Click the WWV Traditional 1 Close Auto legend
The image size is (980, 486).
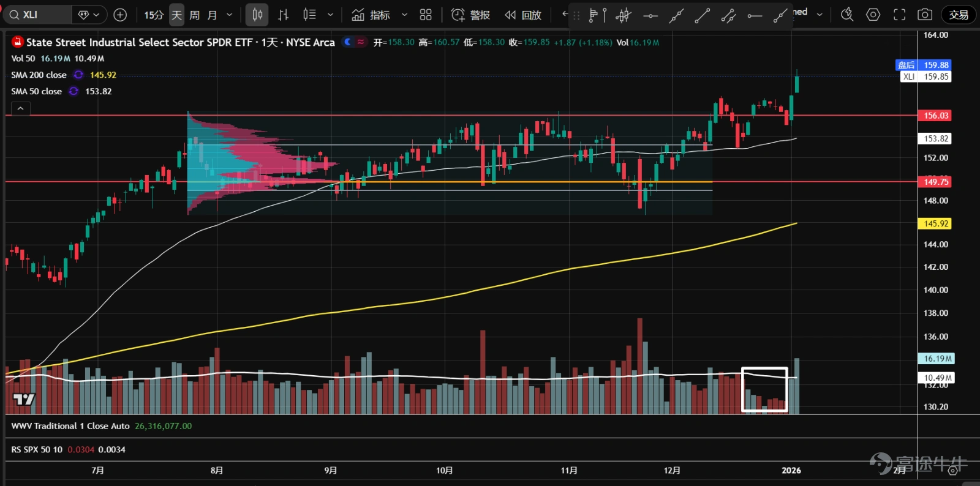pos(70,426)
